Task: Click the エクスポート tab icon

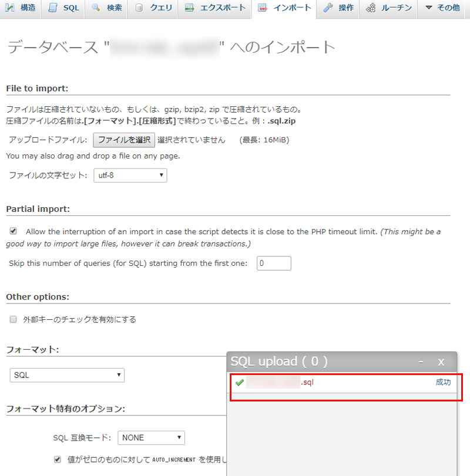Action: 190,8
